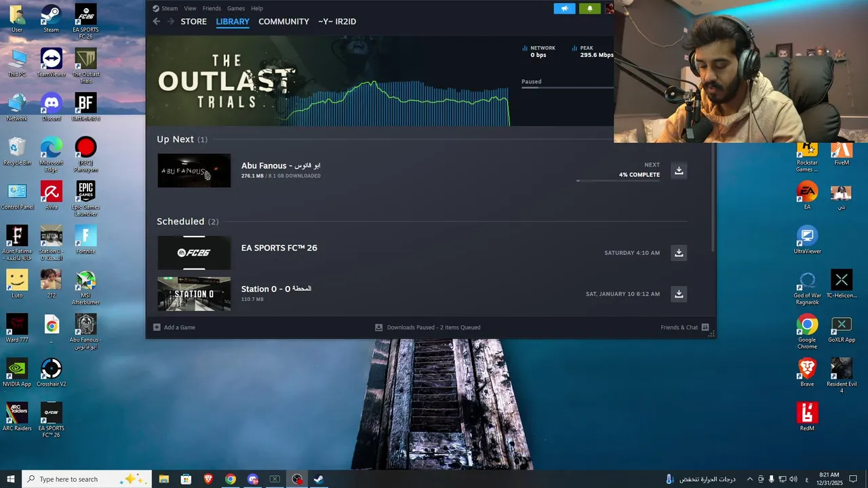Select the FiveM desktop icon
This screenshot has width=868, height=488.
pyautogui.click(x=842, y=155)
